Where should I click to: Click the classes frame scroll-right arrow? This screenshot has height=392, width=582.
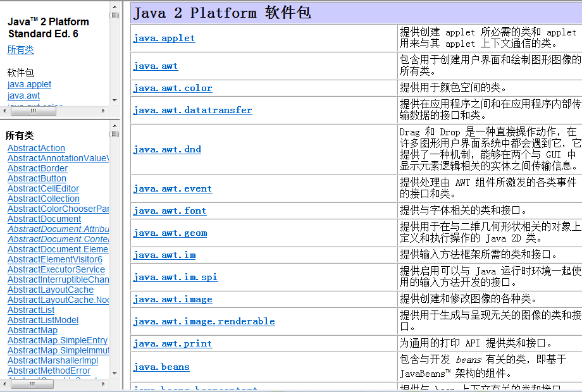click(104, 384)
